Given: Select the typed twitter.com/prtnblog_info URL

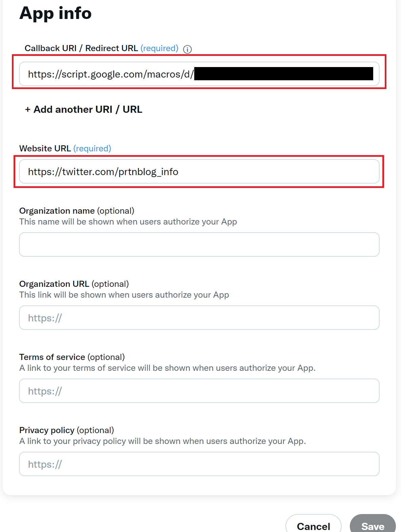Looking at the screenshot, I should (x=103, y=172).
